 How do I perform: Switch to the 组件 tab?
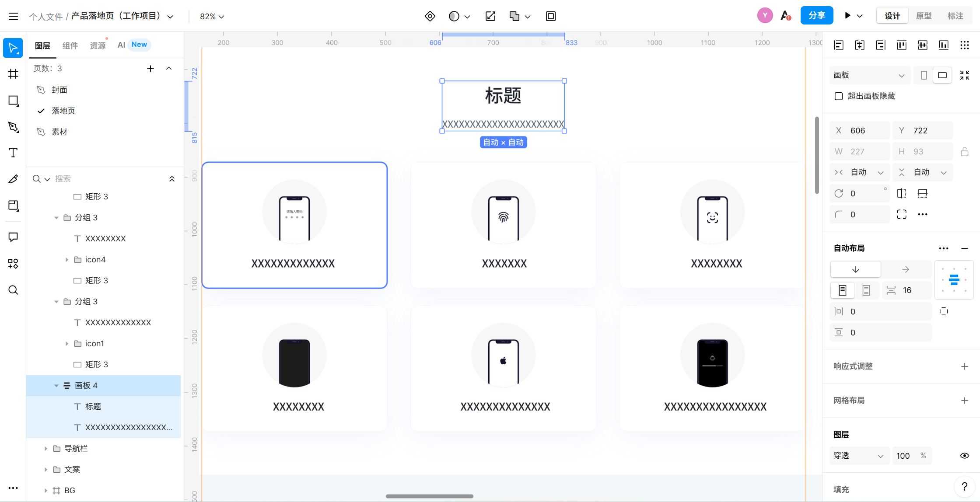(x=70, y=45)
